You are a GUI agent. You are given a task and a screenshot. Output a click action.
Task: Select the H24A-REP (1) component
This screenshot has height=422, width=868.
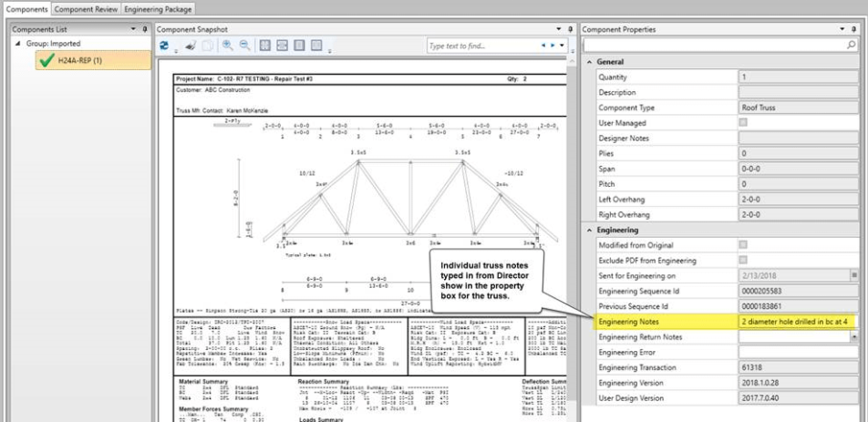click(94, 60)
